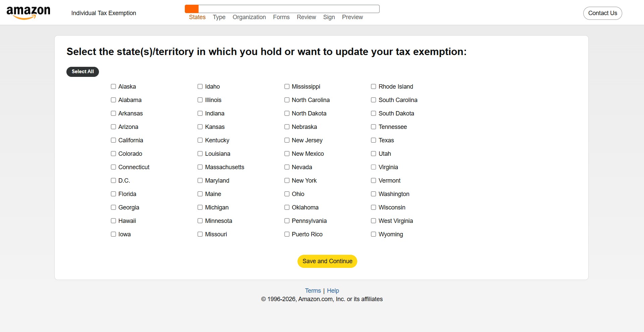Open the Terms link
Viewport: 644px width, 332px height.
(x=312, y=290)
